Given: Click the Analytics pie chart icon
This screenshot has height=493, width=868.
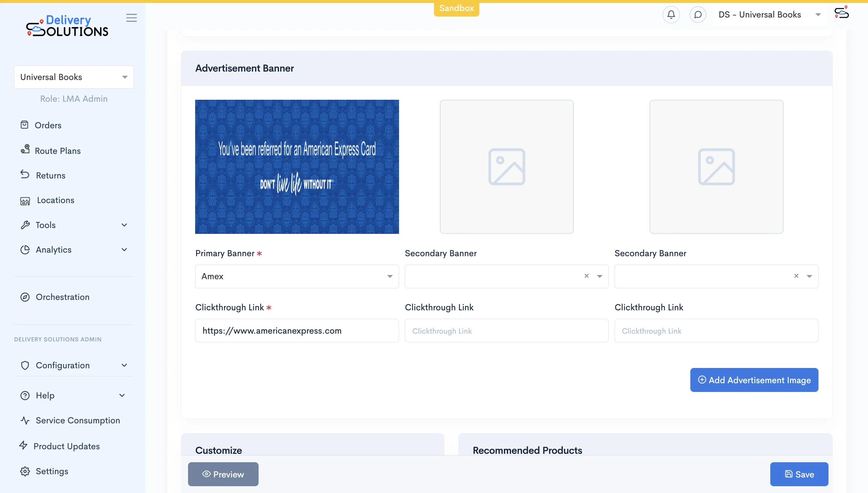Looking at the screenshot, I should [x=25, y=250].
